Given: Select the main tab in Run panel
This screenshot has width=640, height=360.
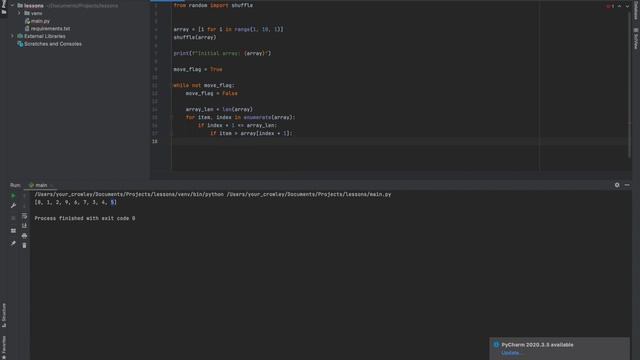Looking at the screenshot, I should [x=41, y=185].
